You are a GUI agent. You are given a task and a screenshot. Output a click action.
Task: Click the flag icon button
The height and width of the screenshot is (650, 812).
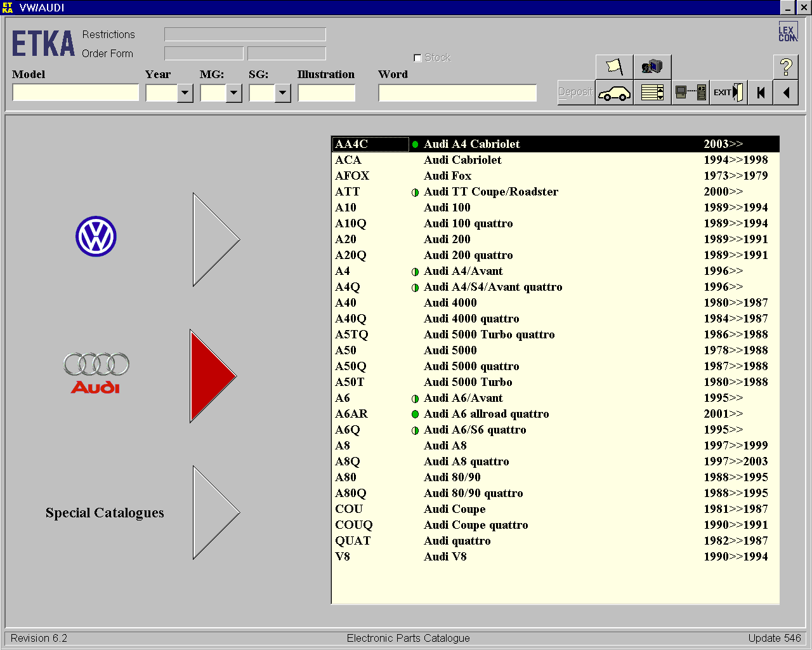614,67
